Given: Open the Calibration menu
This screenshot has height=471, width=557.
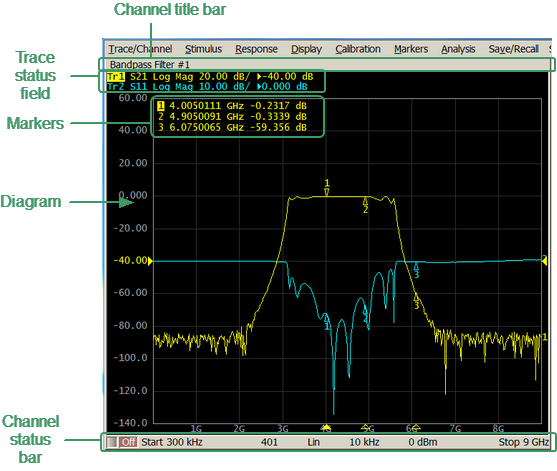Looking at the screenshot, I should pos(358,49).
